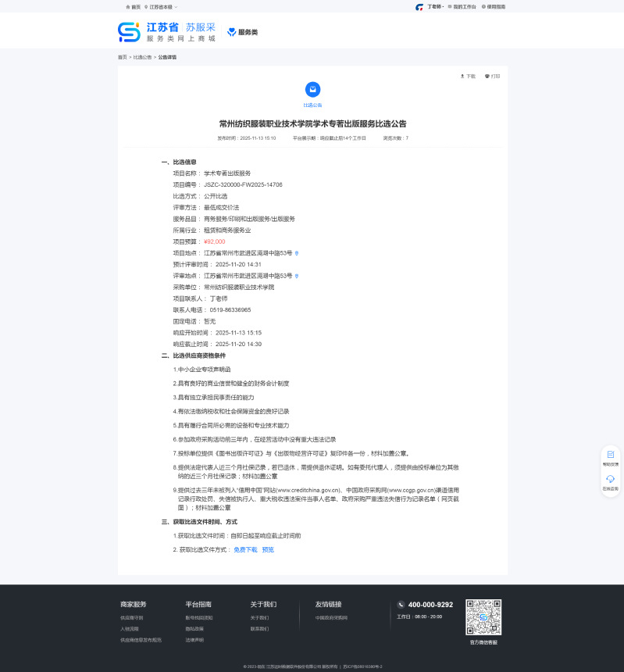Open 使用指南 in the top bar
The height and width of the screenshot is (672, 624).
point(494,6)
